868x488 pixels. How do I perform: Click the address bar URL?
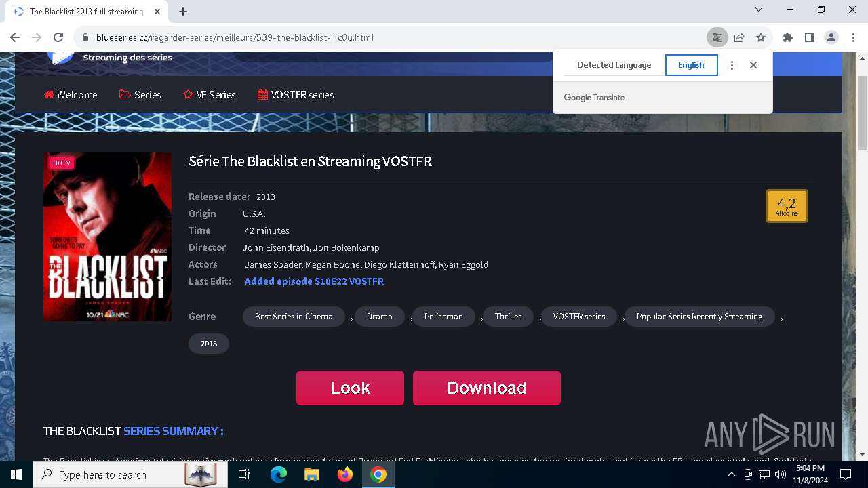click(x=235, y=37)
